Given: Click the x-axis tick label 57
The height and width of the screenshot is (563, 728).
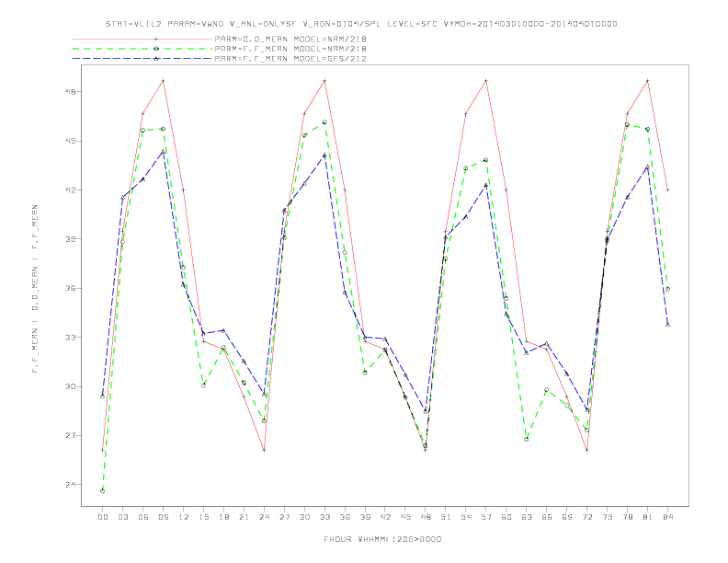Looking at the screenshot, I should [486, 517].
